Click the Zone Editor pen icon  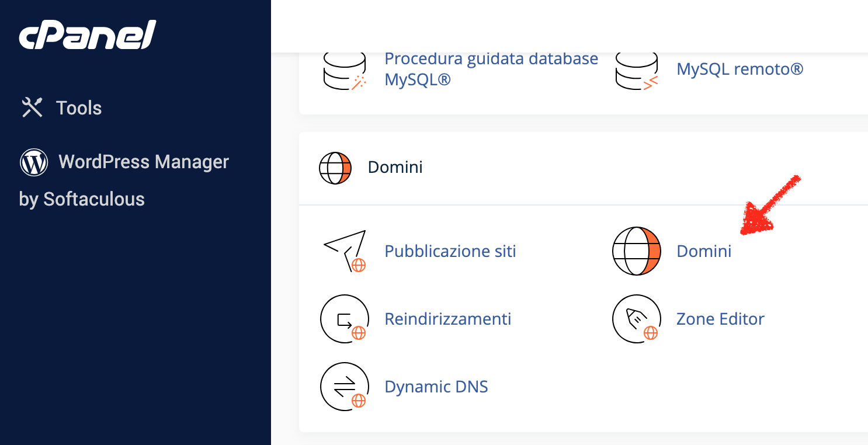637,319
